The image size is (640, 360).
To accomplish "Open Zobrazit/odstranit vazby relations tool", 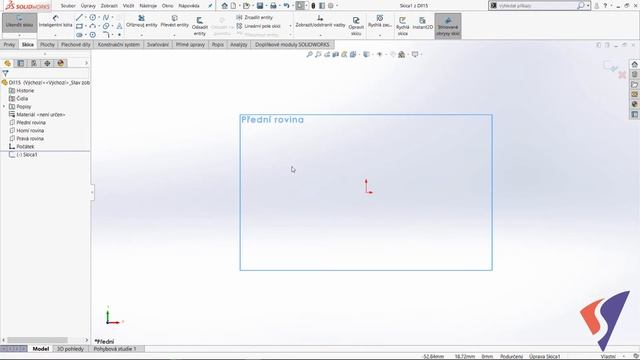I will coord(320,22).
